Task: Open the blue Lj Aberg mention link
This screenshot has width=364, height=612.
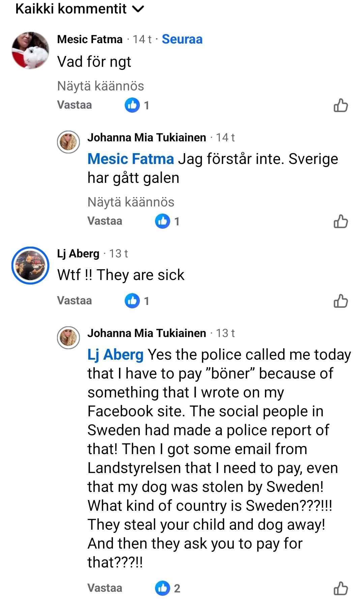Action: 115,355
